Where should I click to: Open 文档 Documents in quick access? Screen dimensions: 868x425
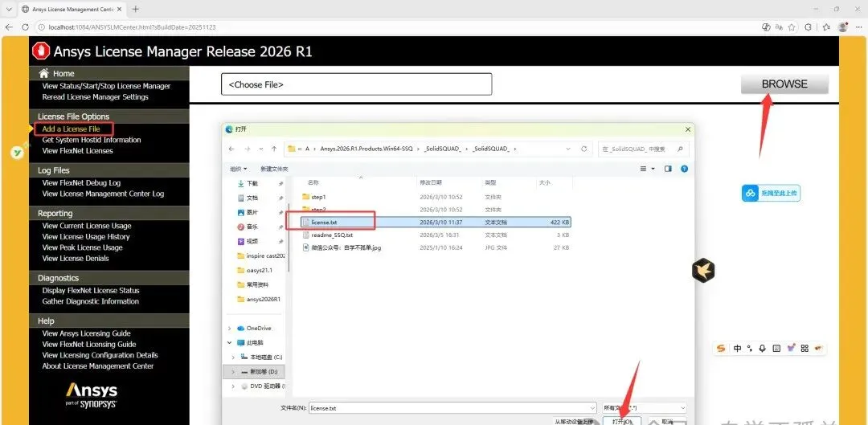(252, 198)
